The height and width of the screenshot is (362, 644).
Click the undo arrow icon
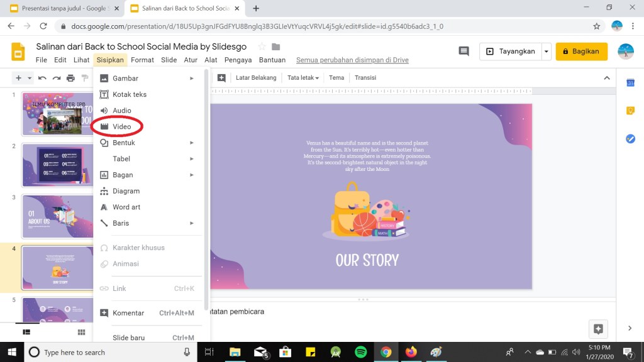42,78
